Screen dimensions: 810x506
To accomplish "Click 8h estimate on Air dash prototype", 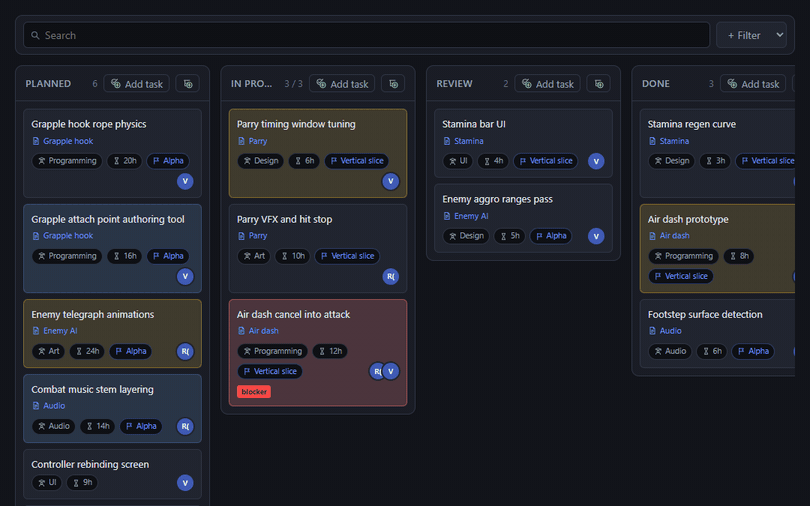I will click(x=739, y=256).
